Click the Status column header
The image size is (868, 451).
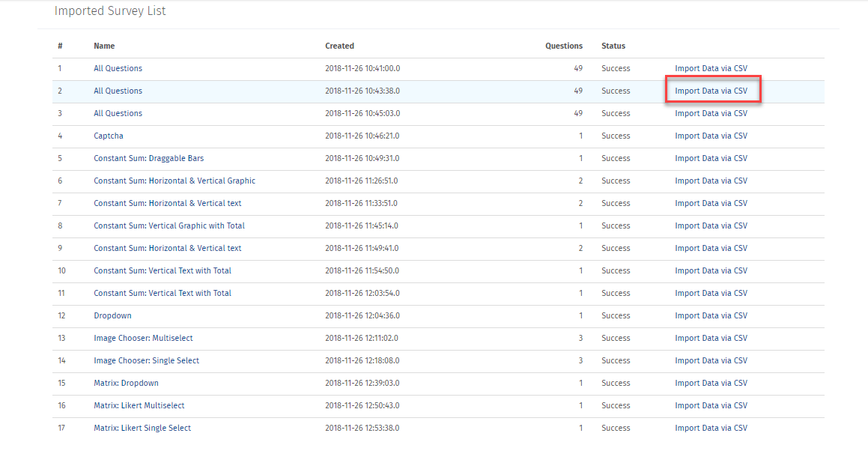coord(613,46)
